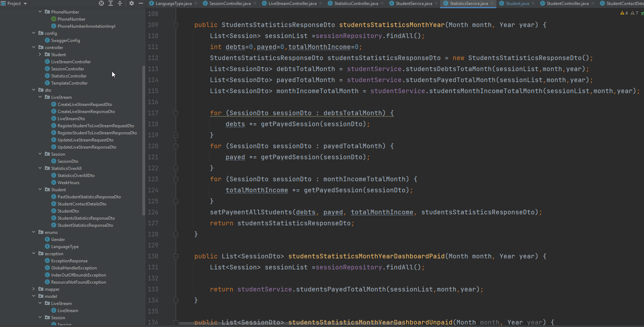Click the studentsStatisticsMonthYear method name
Viewport: 644px width, 327px height.
tap(392, 25)
